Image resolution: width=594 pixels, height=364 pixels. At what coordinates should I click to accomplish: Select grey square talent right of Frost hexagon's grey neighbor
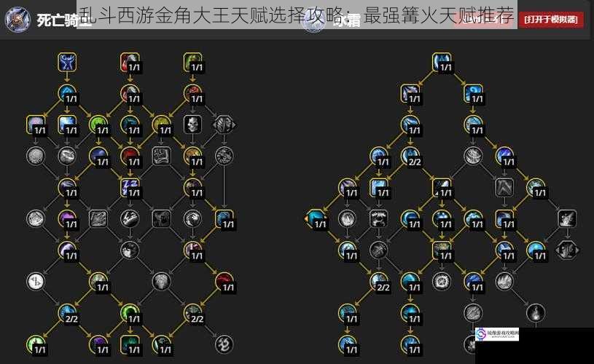(379, 218)
